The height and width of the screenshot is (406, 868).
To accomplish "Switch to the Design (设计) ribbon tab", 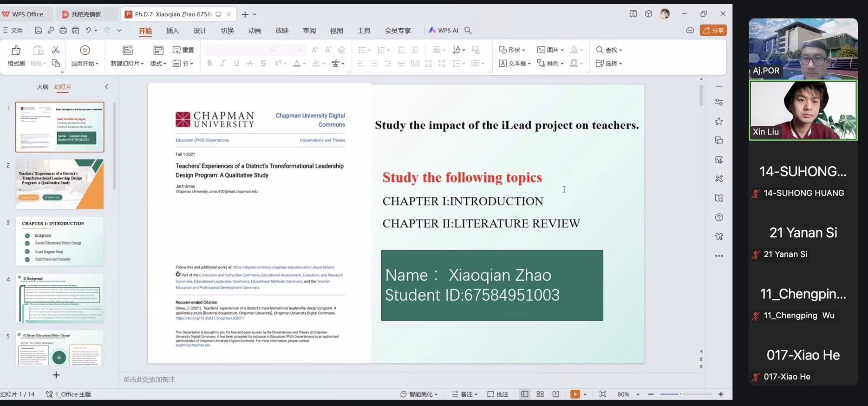I will pyautogui.click(x=200, y=31).
